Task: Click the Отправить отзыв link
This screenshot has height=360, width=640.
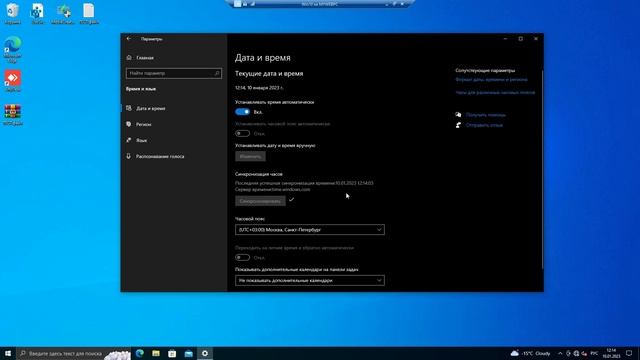Action: (x=484, y=125)
